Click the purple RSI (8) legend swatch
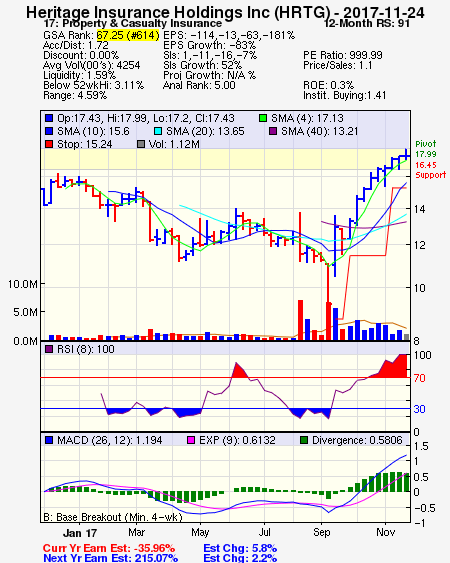The height and width of the screenshot is (563, 450). (49, 349)
